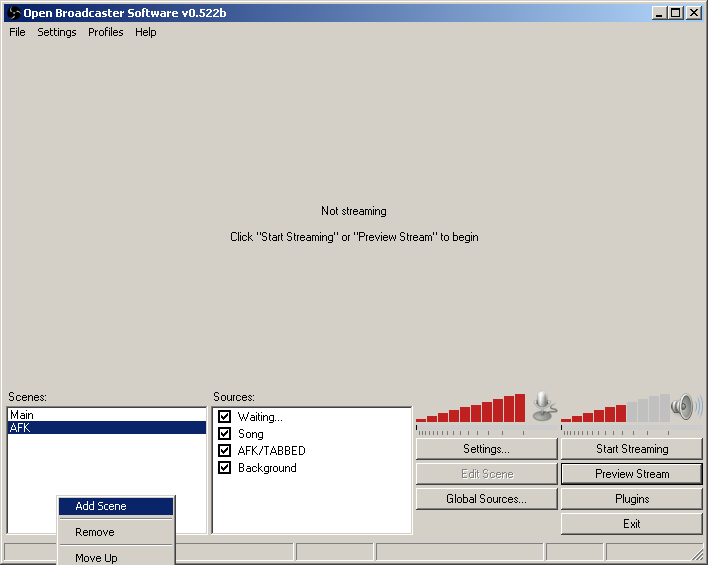Open the Profiles menu
The width and height of the screenshot is (708, 565).
click(106, 32)
